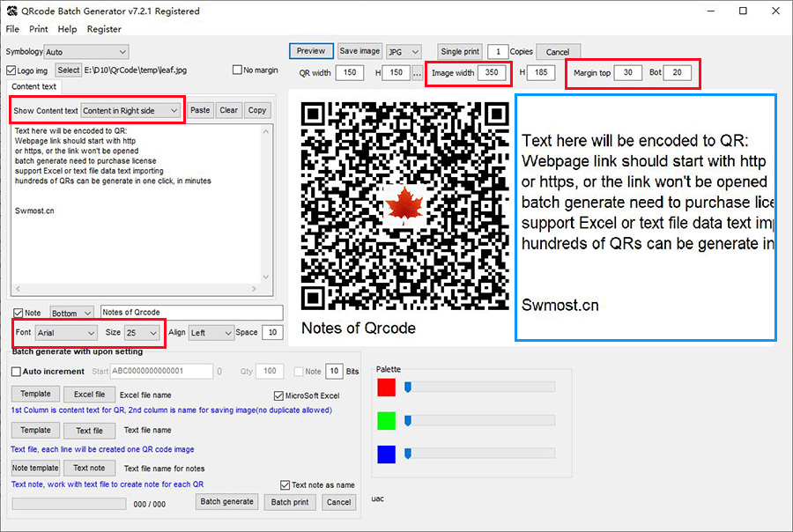The width and height of the screenshot is (793, 532).
Task: Toggle the MicroSoft Excel checkbox
Action: pyautogui.click(x=278, y=395)
